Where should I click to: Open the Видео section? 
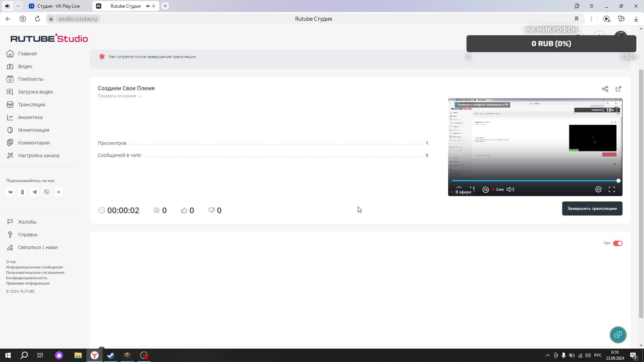[25, 66]
